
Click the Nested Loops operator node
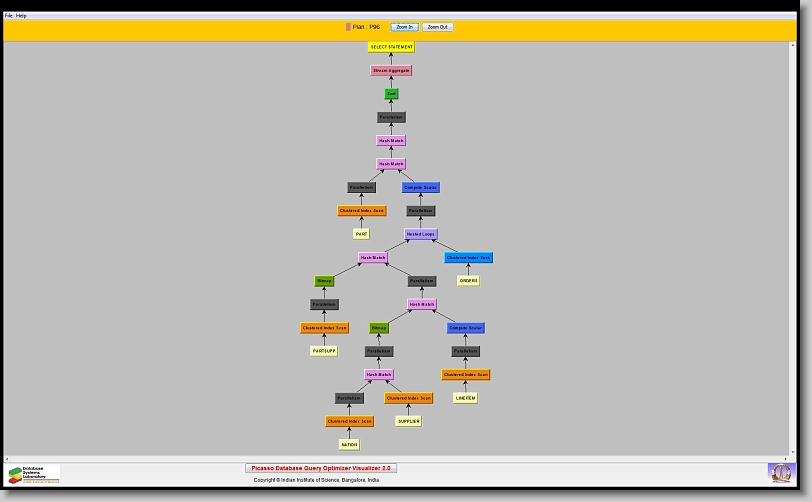(x=421, y=234)
